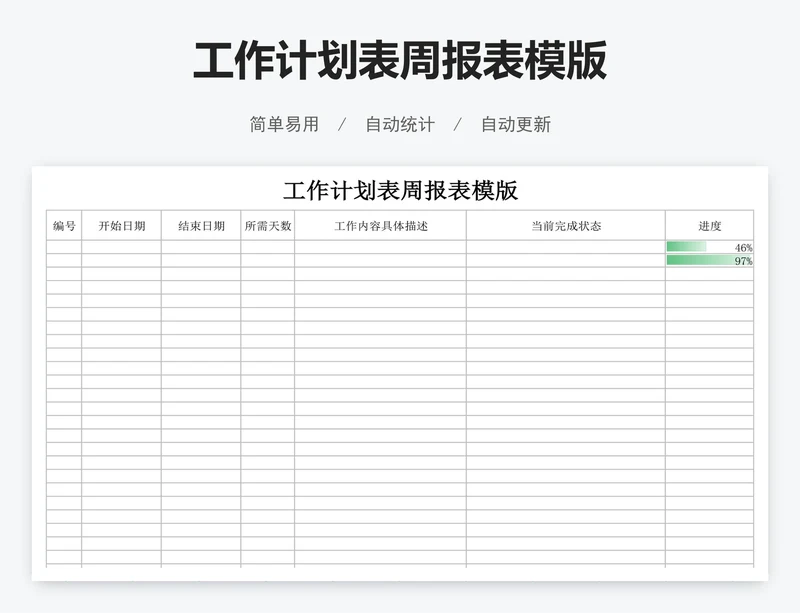Select the spreadsheet title cell 工作计划表周报表模版
This screenshot has height=613, width=800.
click(x=401, y=190)
